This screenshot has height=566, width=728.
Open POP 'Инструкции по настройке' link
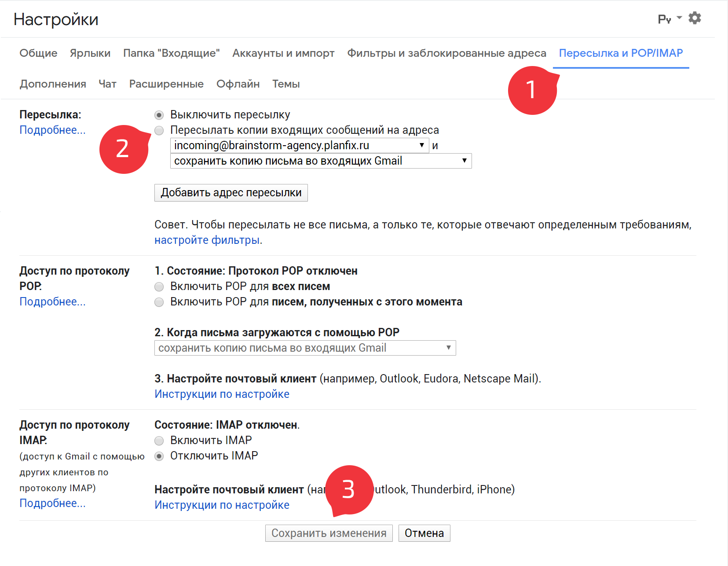click(x=222, y=394)
